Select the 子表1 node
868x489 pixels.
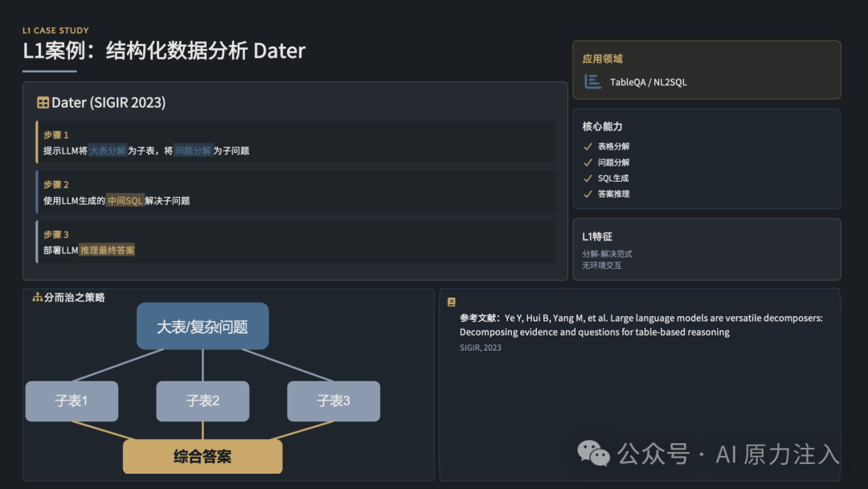72,401
